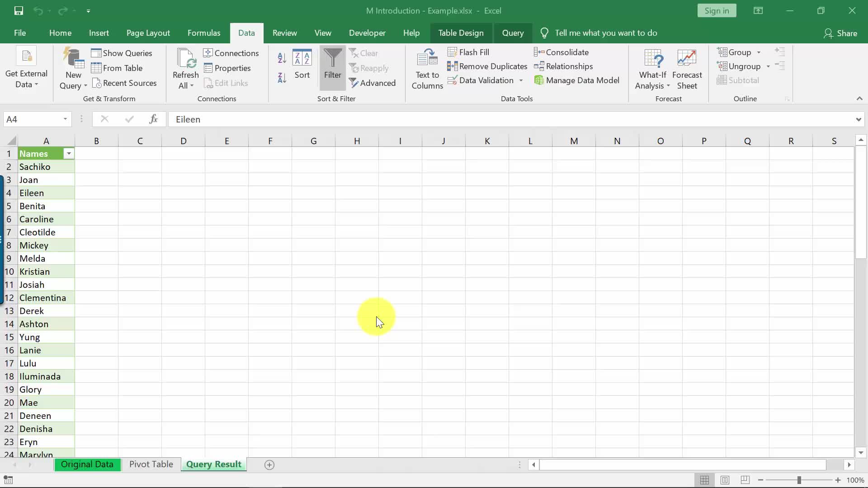
Task: Create a Forecast Sheet
Action: 687,69
